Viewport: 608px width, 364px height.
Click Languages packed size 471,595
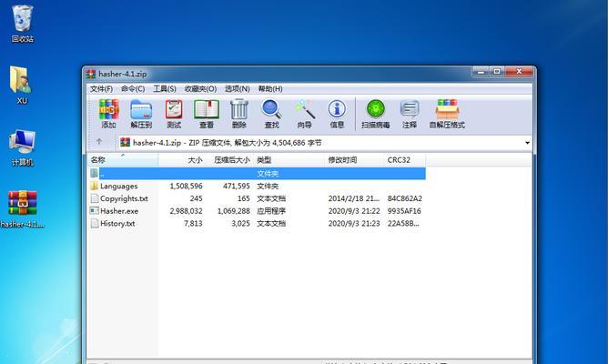237,186
